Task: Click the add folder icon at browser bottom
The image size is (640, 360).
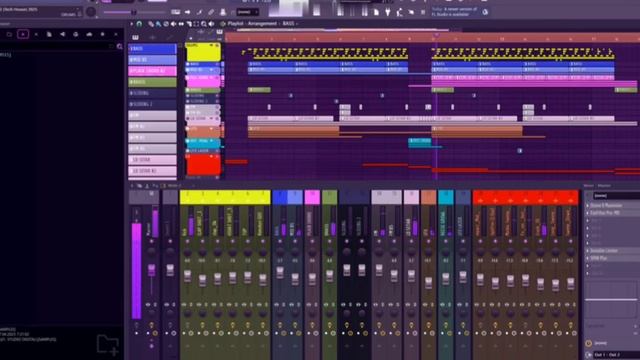Action: pos(108,344)
